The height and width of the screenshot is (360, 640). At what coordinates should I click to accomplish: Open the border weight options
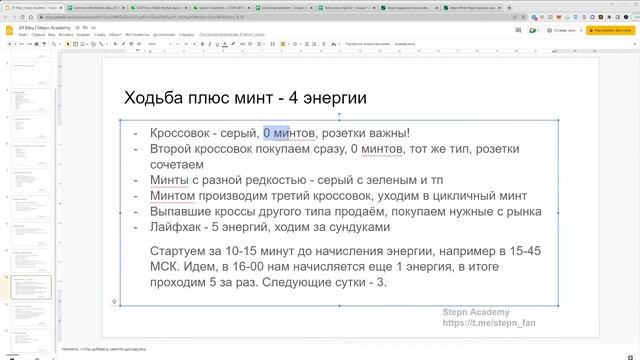tap(131, 44)
